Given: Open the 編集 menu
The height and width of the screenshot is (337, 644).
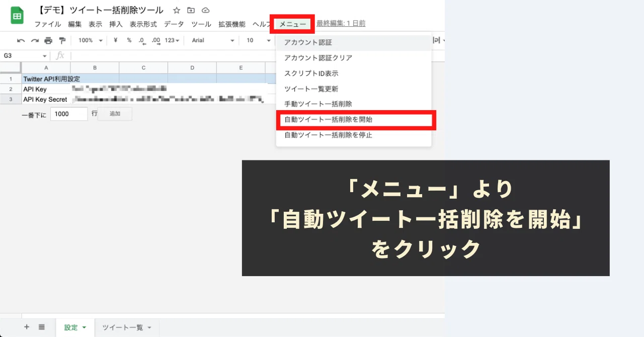Looking at the screenshot, I should click(75, 24).
